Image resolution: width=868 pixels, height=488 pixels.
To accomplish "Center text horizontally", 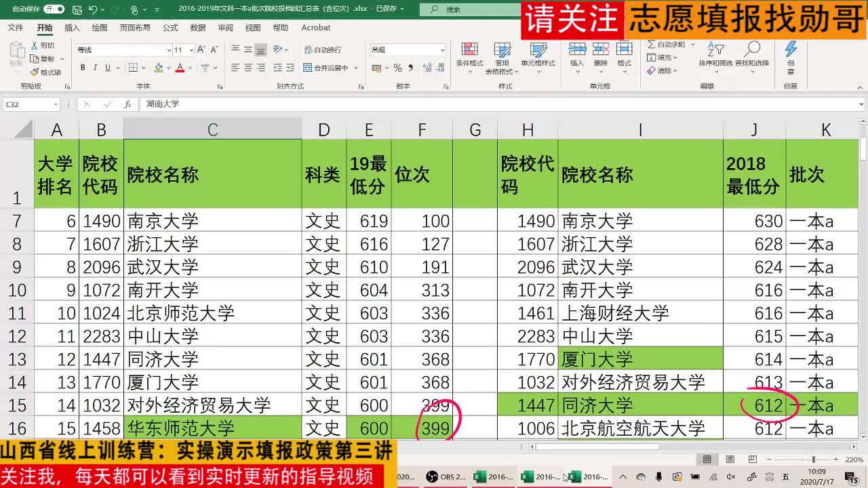I will (x=248, y=68).
